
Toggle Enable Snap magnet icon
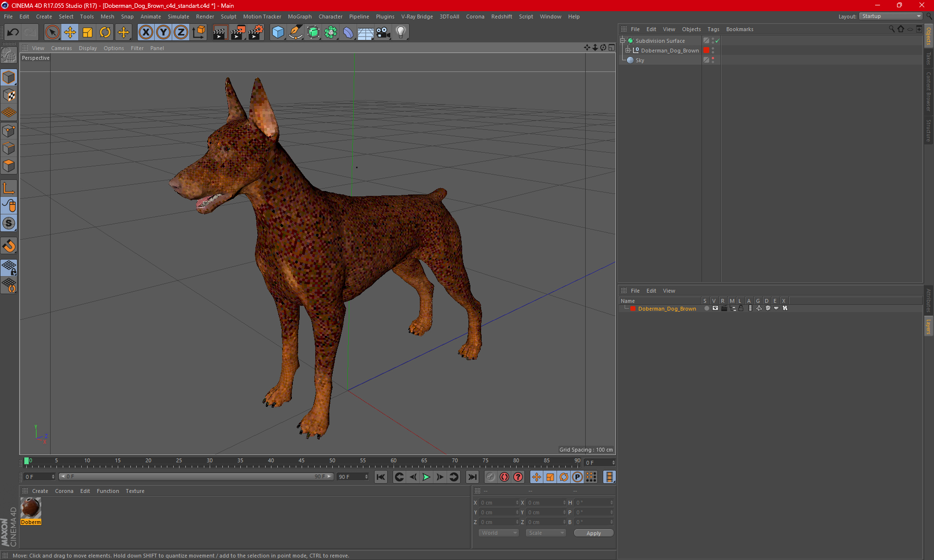[9, 246]
